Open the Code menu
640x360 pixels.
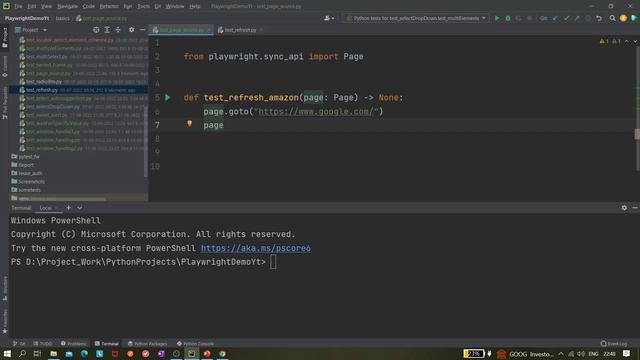point(89,7)
